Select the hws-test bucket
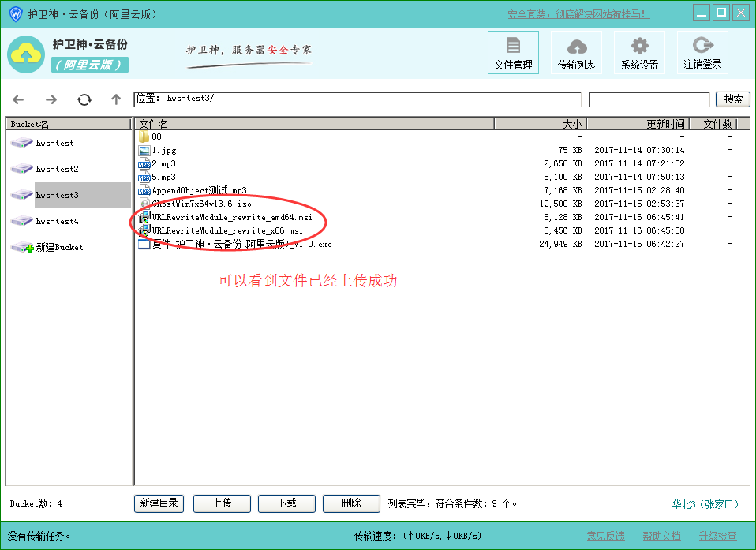Viewport: 756px width, 550px height. [x=55, y=143]
